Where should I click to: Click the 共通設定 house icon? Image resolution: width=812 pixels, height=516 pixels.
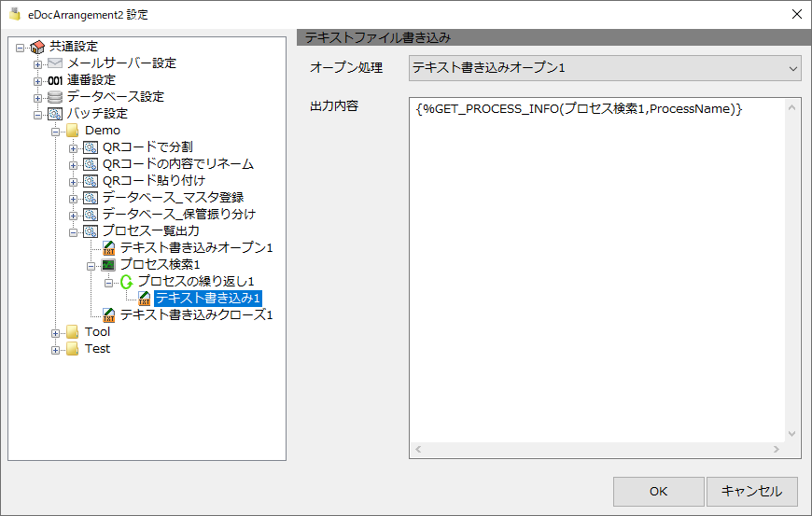(x=37, y=47)
